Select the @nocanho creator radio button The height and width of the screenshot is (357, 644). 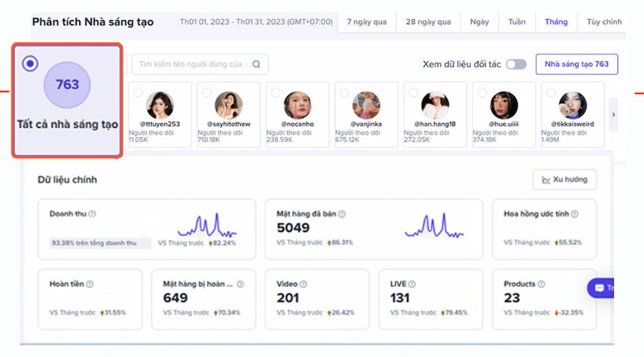[x=275, y=93]
